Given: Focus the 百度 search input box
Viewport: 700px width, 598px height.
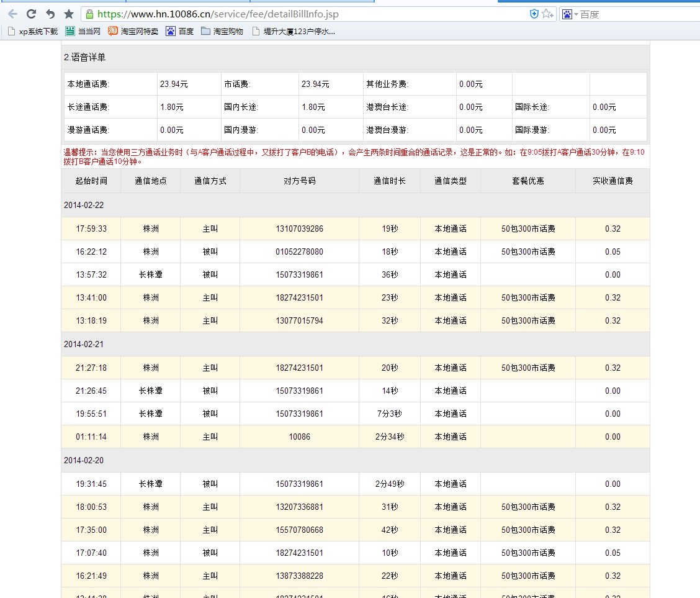Looking at the screenshot, I should tap(633, 14).
